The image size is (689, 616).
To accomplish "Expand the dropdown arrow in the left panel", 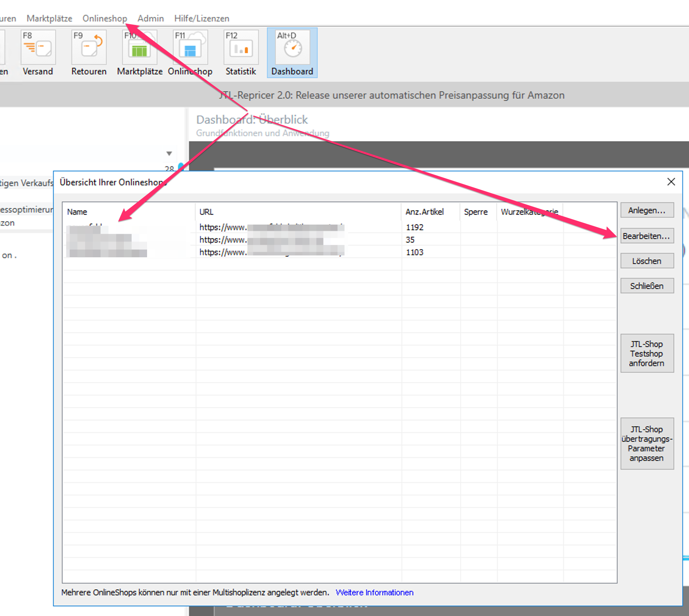I will (169, 153).
